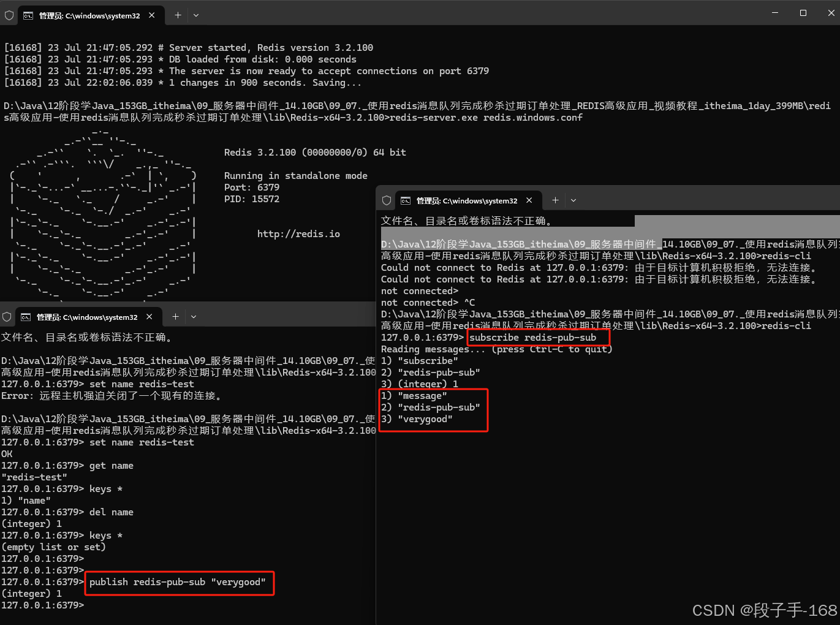
Task: Click the "message" line in right terminal
Action: pos(414,396)
